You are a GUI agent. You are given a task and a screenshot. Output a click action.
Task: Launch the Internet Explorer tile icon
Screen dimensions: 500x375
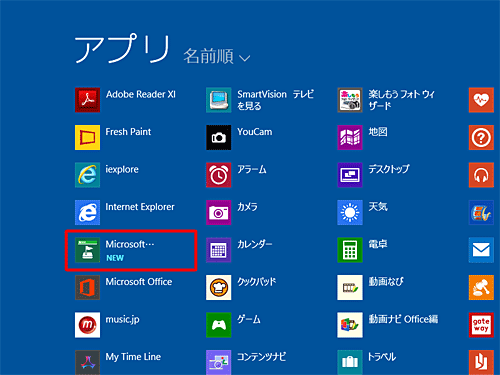pyautogui.click(x=87, y=212)
